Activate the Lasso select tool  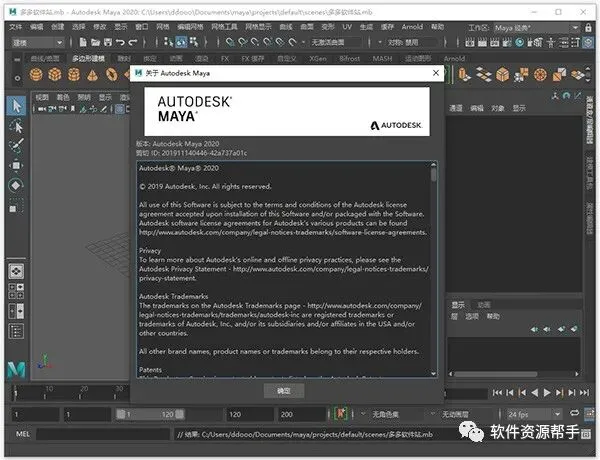pyautogui.click(x=16, y=126)
